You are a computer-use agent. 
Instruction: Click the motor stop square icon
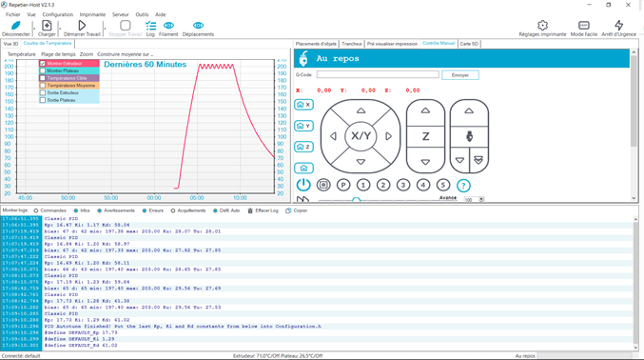tap(323, 185)
